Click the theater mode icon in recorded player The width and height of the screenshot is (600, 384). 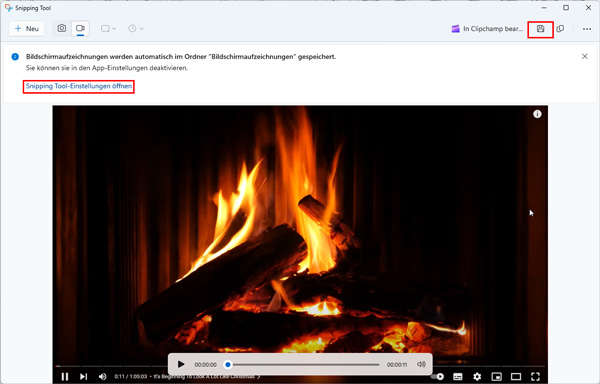pyautogui.click(x=516, y=377)
